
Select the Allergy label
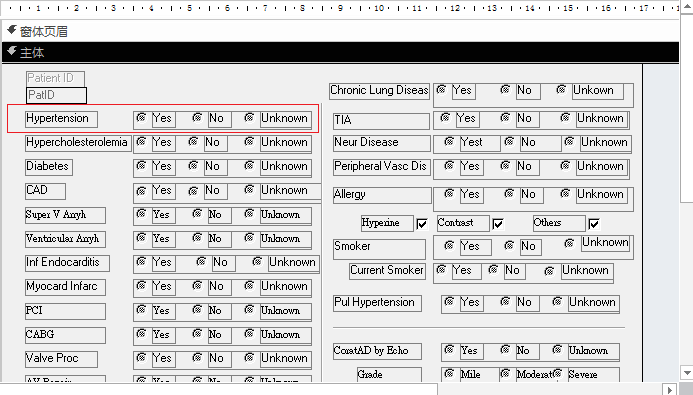[382, 195]
